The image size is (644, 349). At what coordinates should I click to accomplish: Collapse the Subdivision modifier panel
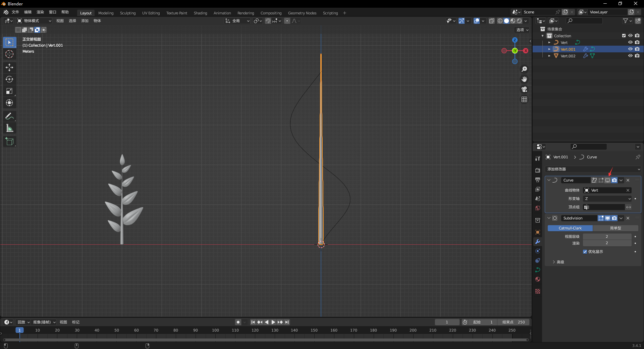[x=549, y=218]
